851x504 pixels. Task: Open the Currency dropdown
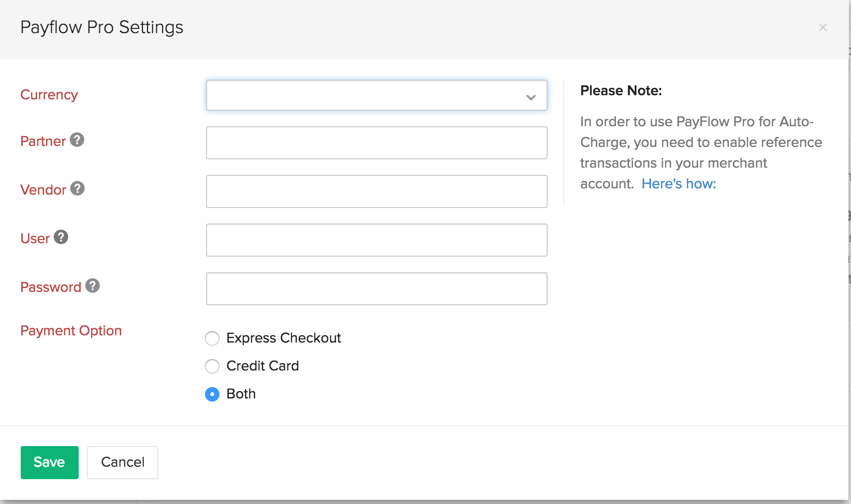tap(376, 95)
